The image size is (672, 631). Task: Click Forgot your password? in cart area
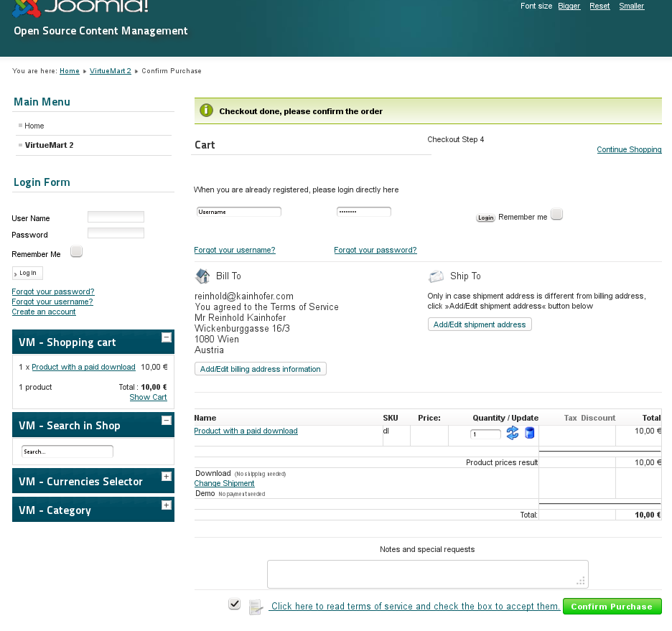tap(375, 250)
